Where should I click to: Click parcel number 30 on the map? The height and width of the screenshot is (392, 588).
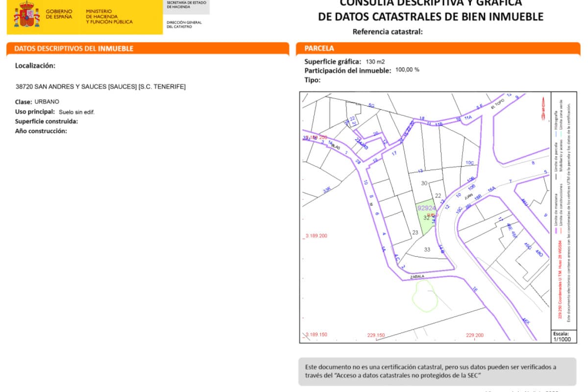click(424, 183)
